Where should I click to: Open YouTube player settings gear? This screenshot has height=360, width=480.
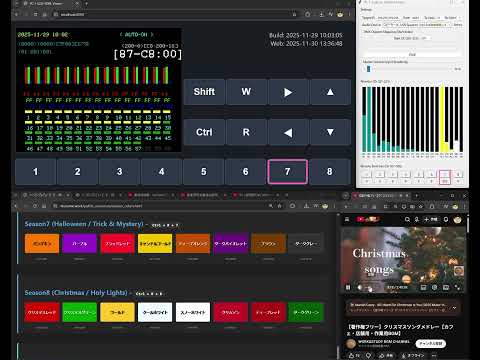434,287
